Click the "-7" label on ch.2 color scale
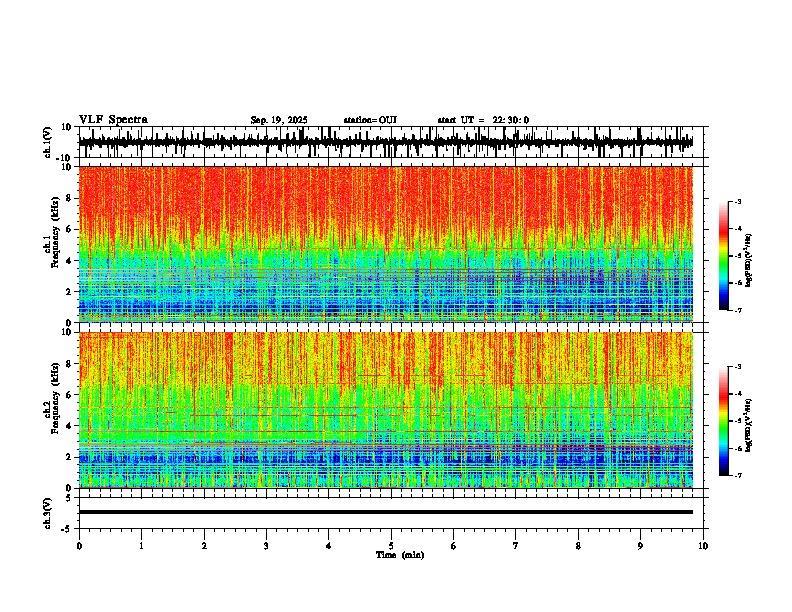The image size is (792, 612). 737,475
